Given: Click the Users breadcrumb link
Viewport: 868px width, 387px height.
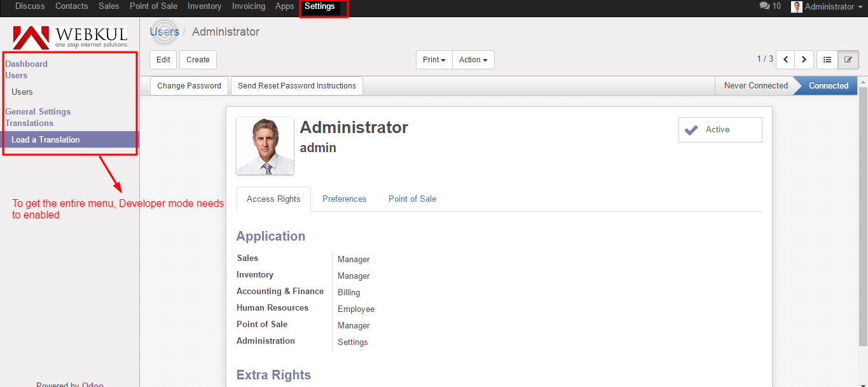Looking at the screenshot, I should pos(165,32).
